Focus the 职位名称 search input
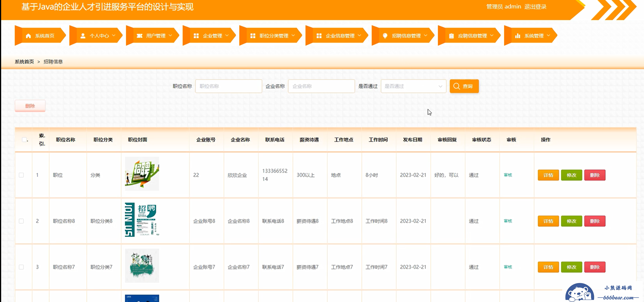Image resolution: width=644 pixels, height=302 pixels. [228, 86]
